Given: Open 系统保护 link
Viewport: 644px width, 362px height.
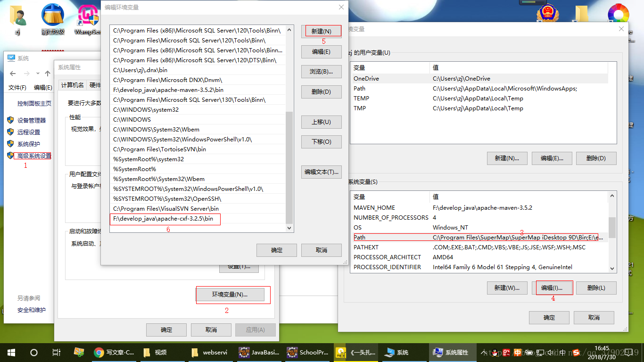Looking at the screenshot, I should pyautogui.click(x=29, y=144).
